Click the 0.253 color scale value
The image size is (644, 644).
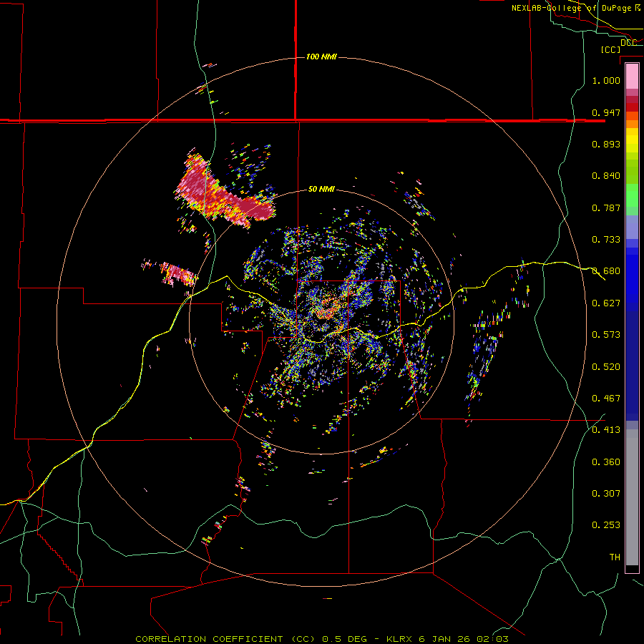(606, 525)
